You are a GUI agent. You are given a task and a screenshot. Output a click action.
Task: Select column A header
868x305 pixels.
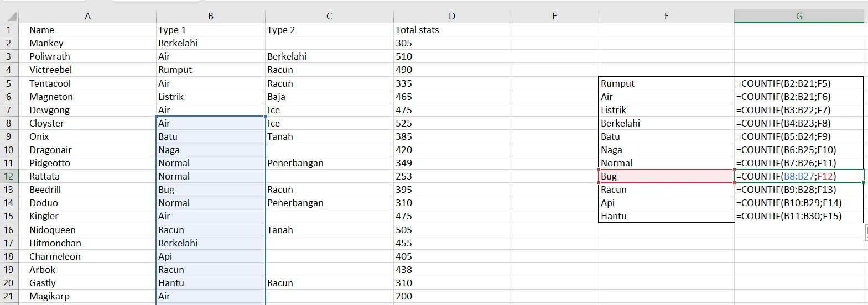pyautogui.click(x=87, y=16)
